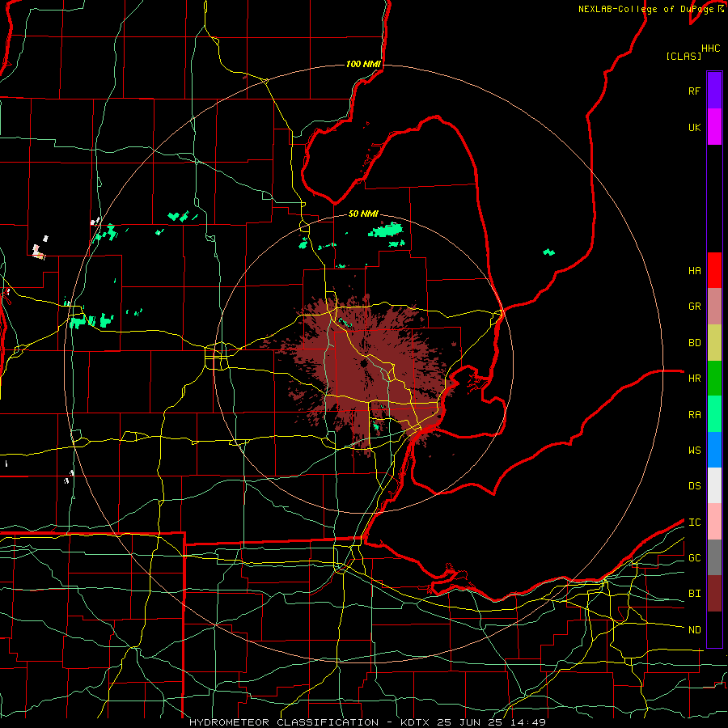728x728 pixels.
Task: Click the WS blue legend swatch
Action: 714,450
